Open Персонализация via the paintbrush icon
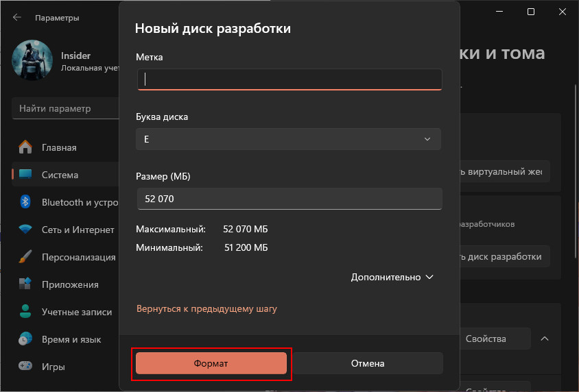The width and height of the screenshot is (579, 392). pyautogui.click(x=25, y=257)
